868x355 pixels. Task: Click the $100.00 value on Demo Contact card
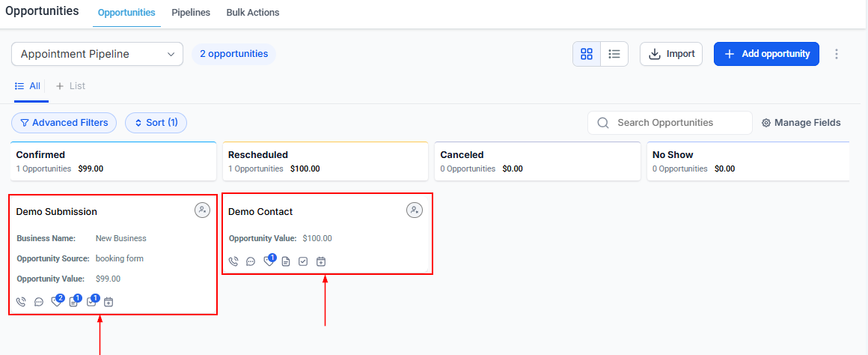click(317, 238)
